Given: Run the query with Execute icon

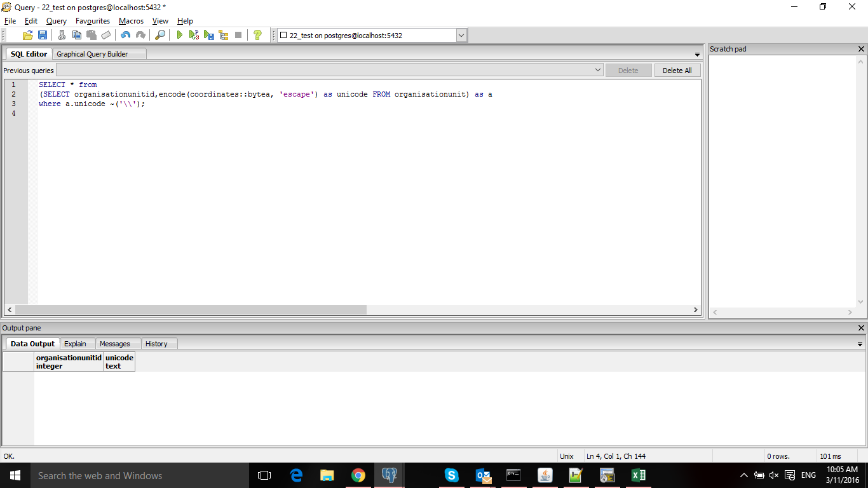Looking at the screenshot, I should click(x=180, y=36).
